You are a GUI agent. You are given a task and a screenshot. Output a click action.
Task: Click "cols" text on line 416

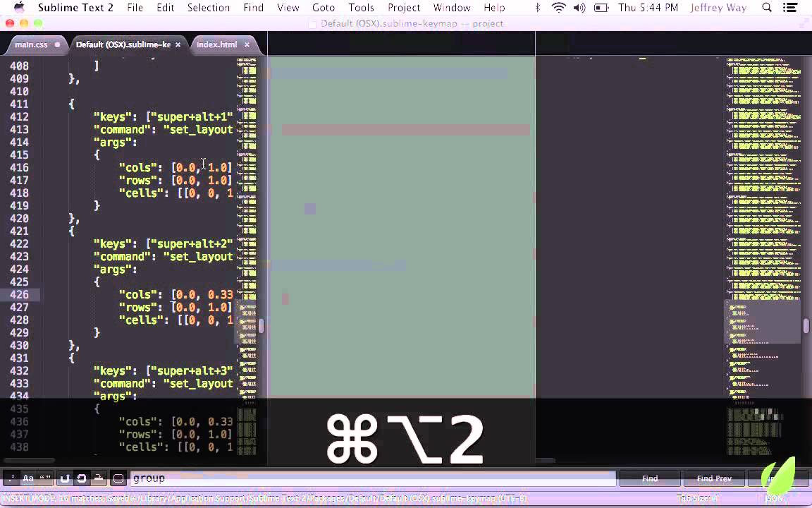click(x=137, y=167)
